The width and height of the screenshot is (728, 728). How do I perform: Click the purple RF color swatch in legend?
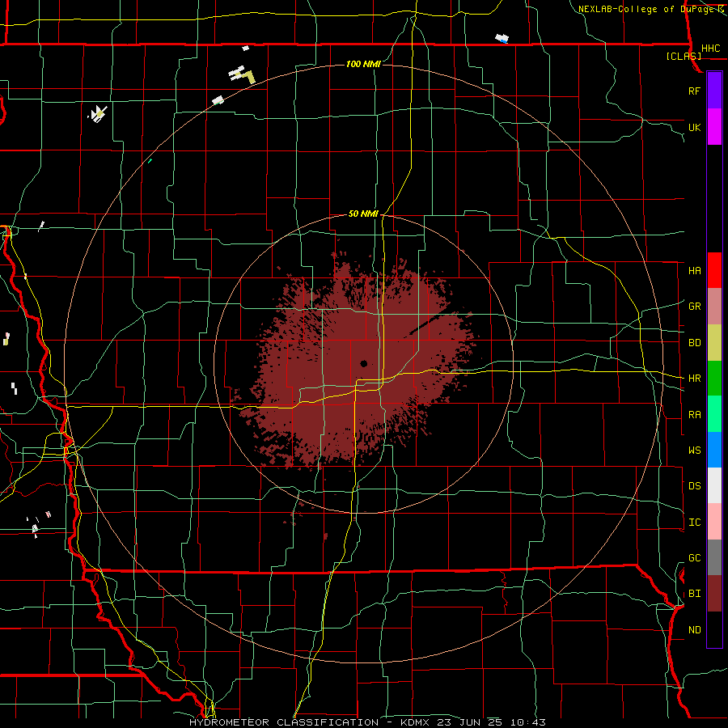pos(714,91)
